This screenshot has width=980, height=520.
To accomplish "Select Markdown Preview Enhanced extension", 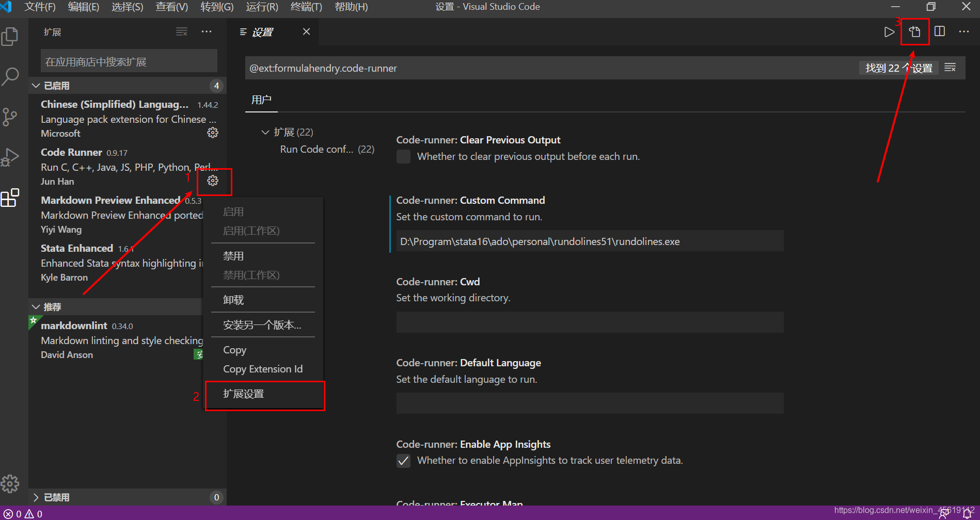I will point(116,215).
